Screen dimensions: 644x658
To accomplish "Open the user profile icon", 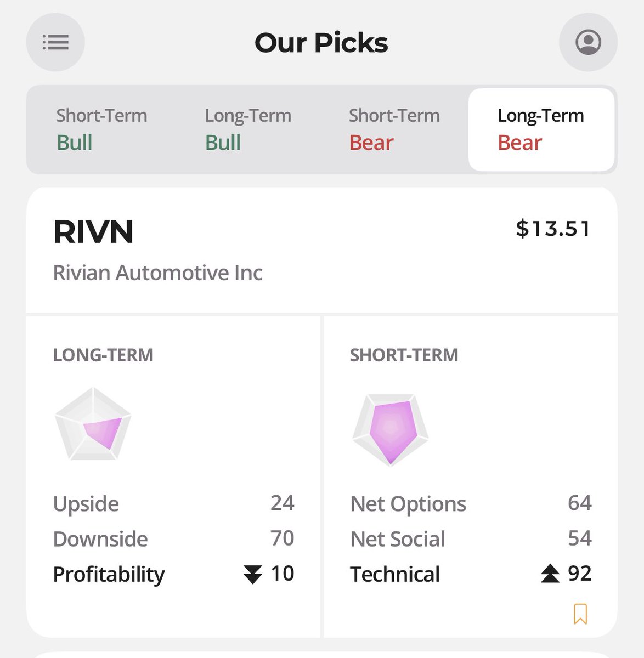I will pyautogui.click(x=588, y=42).
